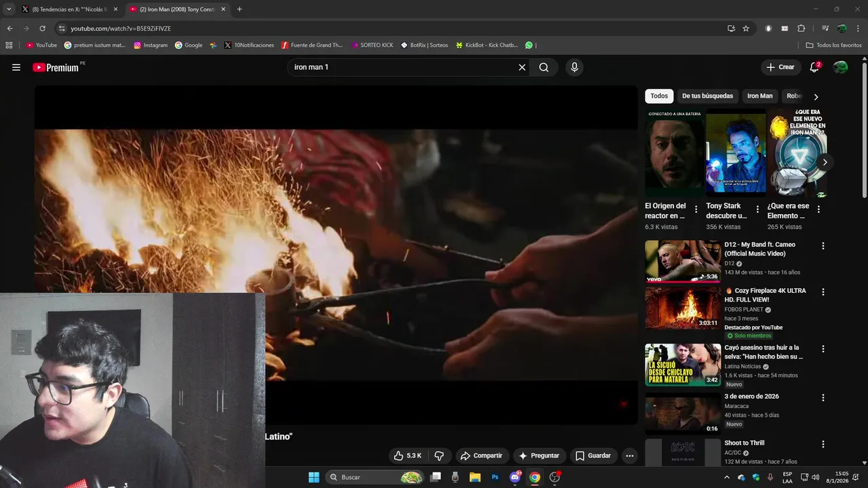Open YouTube notifications bell
The width and height of the screenshot is (868, 488).
pos(814,67)
